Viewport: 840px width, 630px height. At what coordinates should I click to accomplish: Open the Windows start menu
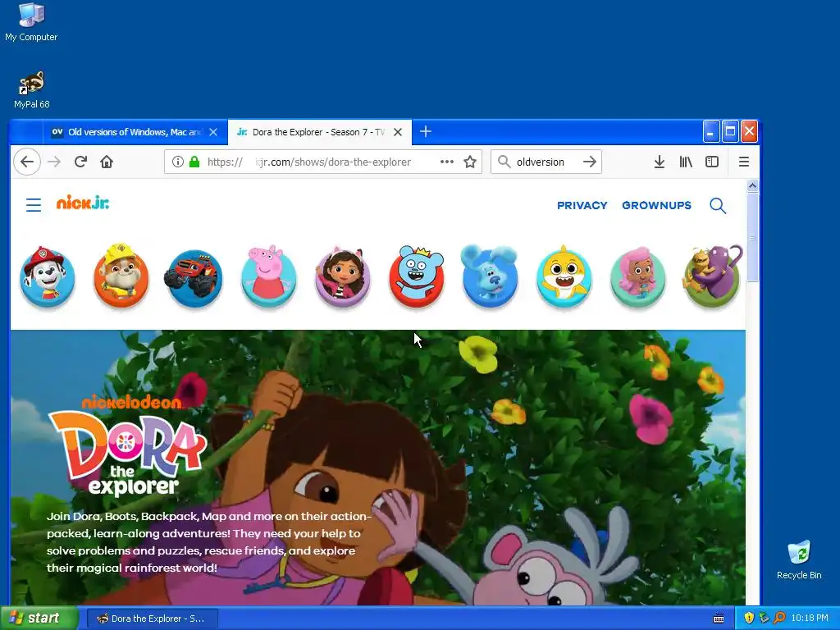(x=39, y=619)
